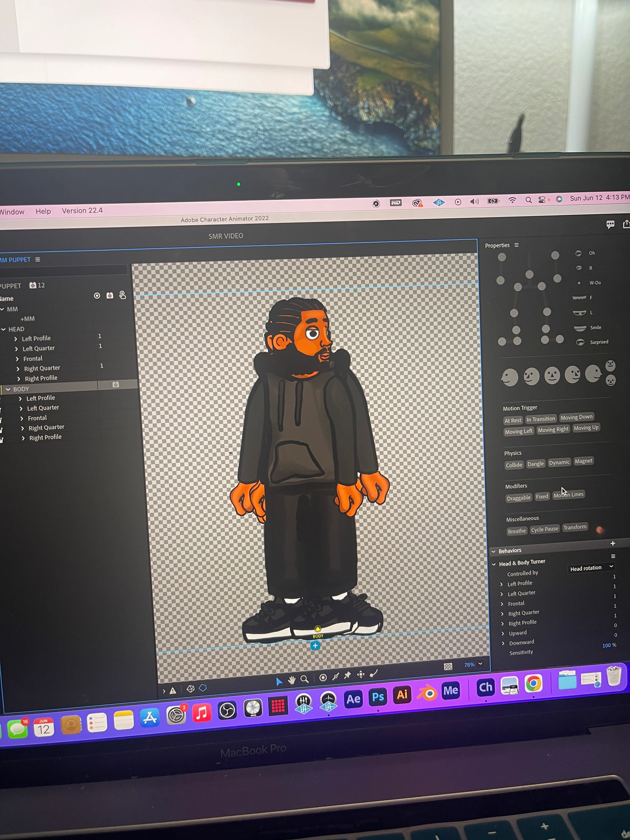Expand the Frontal group under HEAD
Viewport: 630px width, 840px height.
(17, 359)
